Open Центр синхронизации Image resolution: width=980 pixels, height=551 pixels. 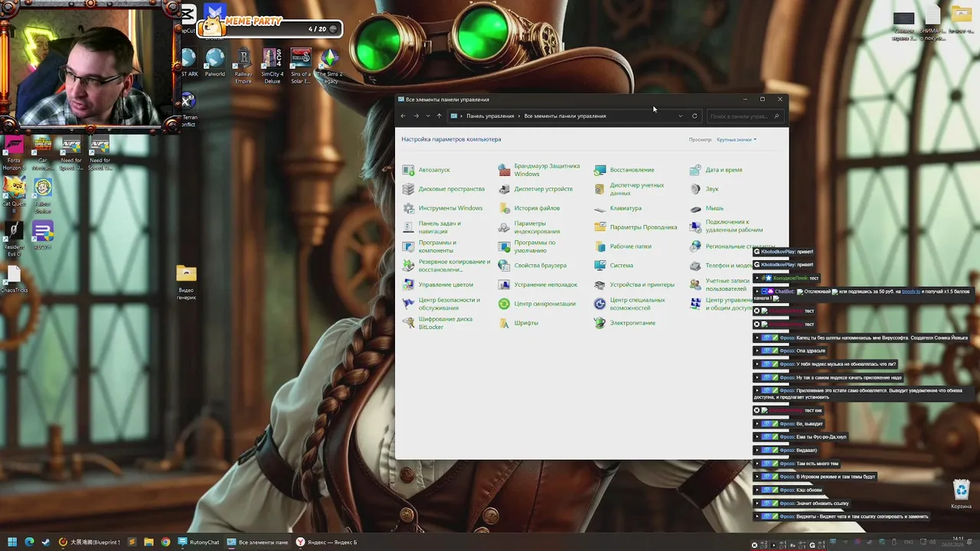pyautogui.click(x=537, y=304)
